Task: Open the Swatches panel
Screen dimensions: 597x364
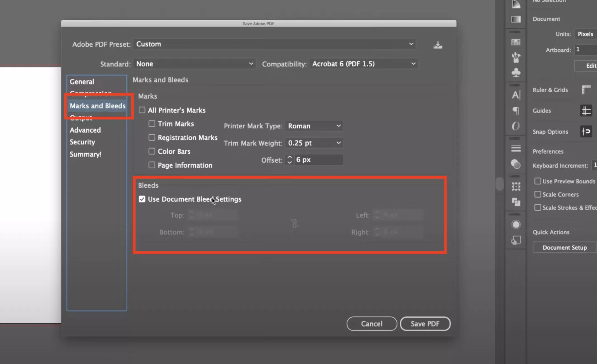Action: point(515,42)
